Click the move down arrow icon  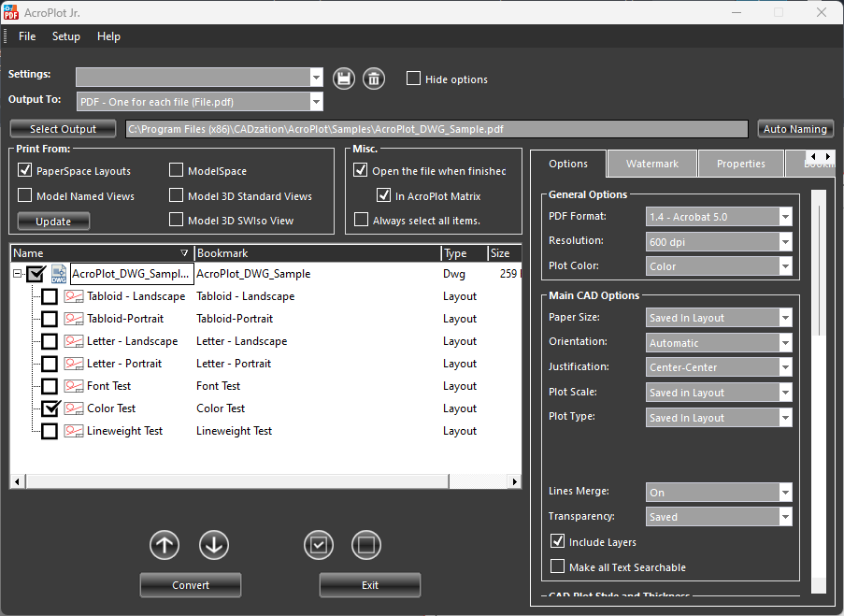[214, 545]
